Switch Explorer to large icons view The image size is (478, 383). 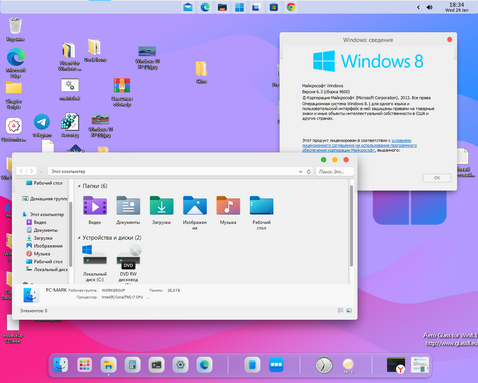(349, 310)
